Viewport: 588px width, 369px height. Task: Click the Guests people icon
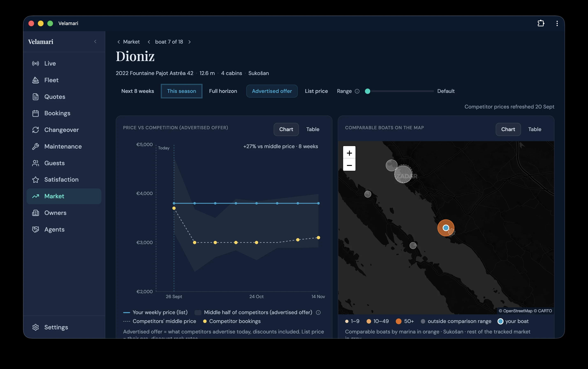click(36, 163)
